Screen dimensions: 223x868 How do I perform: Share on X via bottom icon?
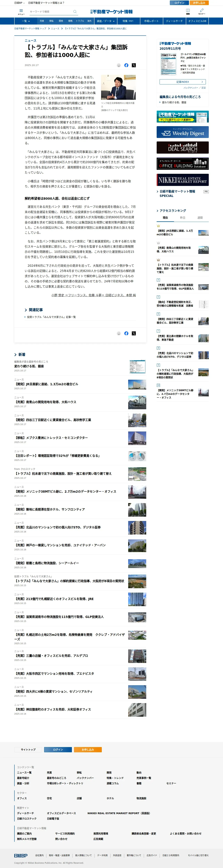point(134,333)
